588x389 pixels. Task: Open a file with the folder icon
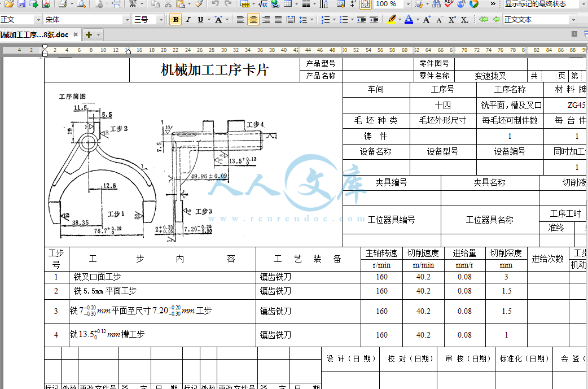tap(9, 4)
